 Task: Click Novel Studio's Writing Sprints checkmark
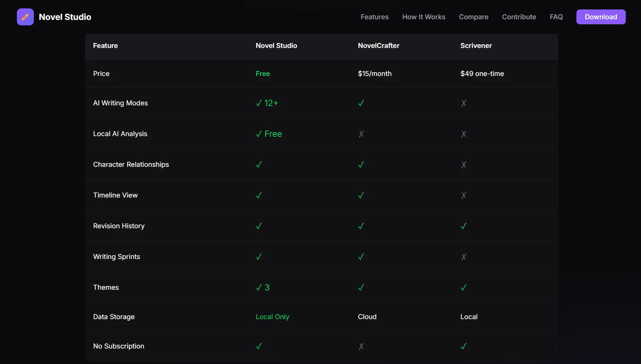pyautogui.click(x=259, y=257)
